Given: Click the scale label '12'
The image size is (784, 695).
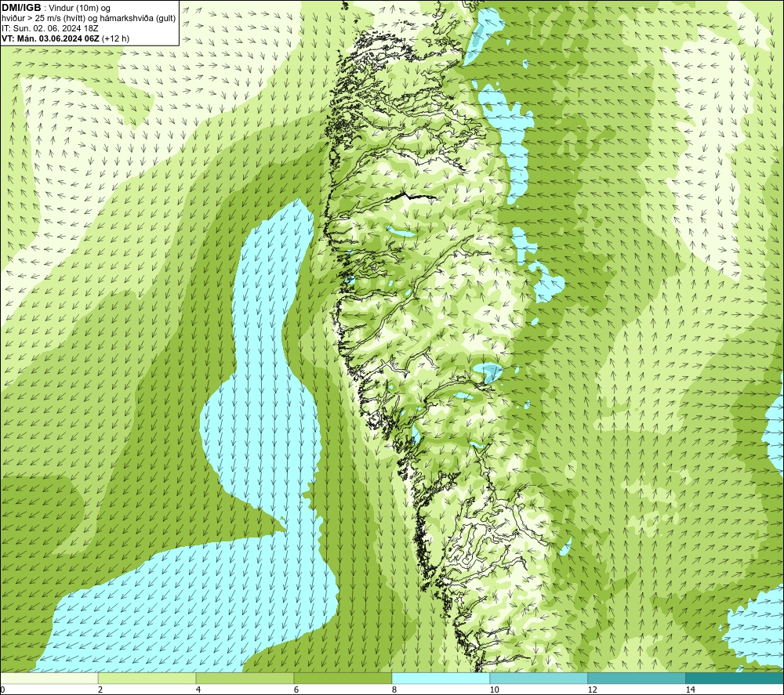Looking at the screenshot, I should click(592, 690).
